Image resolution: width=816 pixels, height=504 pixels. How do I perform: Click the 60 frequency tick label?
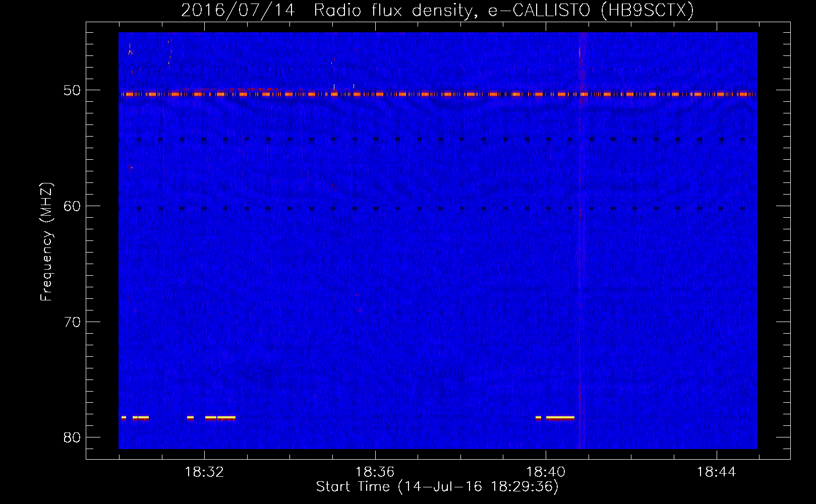pos(72,206)
